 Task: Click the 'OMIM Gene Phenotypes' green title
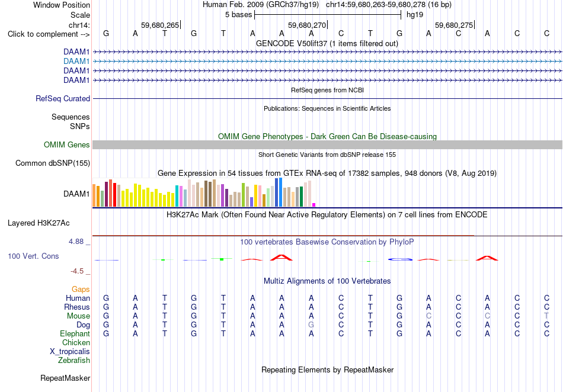click(x=327, y=136)
